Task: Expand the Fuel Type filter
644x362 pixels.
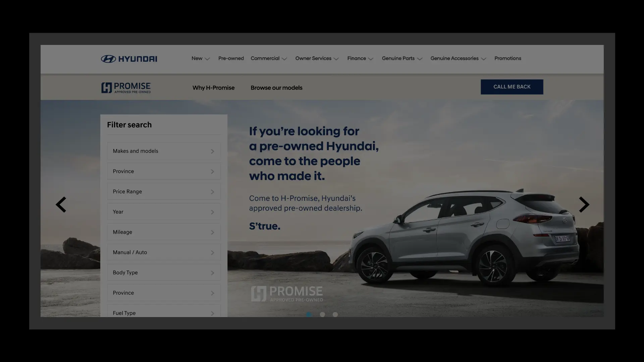Action: click(x=164, y=311)
